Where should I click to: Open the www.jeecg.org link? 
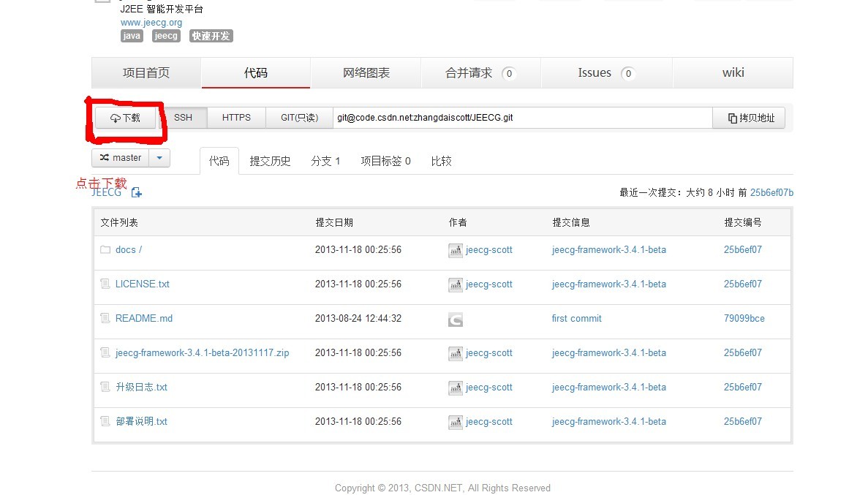click(151, 23)
